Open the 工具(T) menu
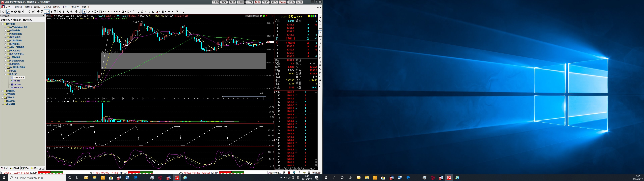This screenshot has height=181, width=644. [x=66, y=7]
